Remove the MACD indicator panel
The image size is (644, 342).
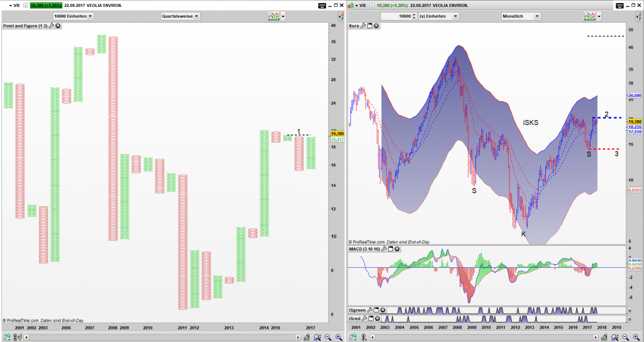click(397, 249)
